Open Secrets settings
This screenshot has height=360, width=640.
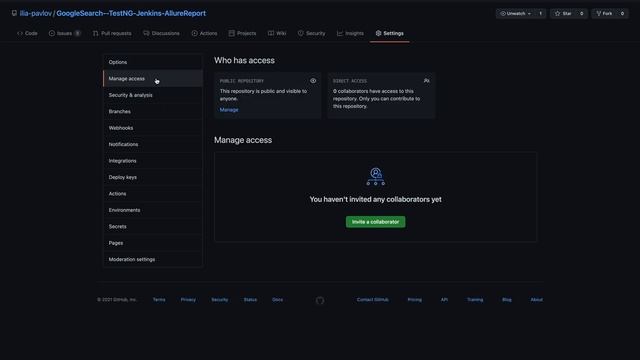[x=153, y=227]
